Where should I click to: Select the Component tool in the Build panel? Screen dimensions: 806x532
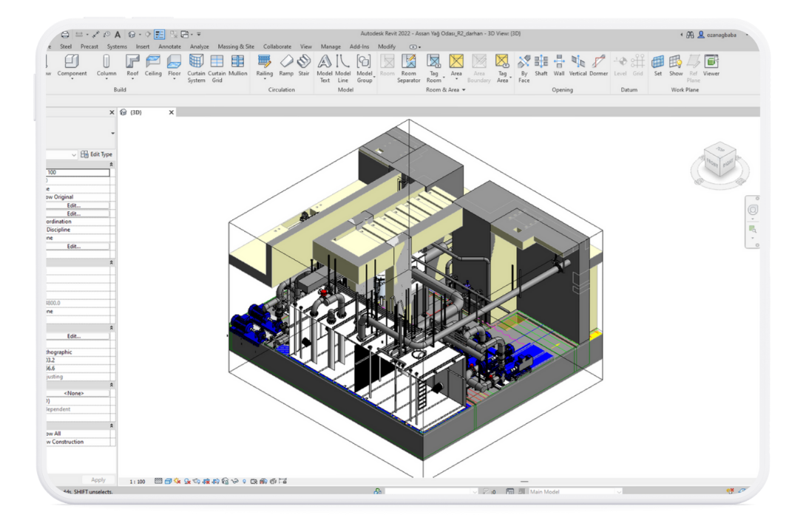coord(72,65)
